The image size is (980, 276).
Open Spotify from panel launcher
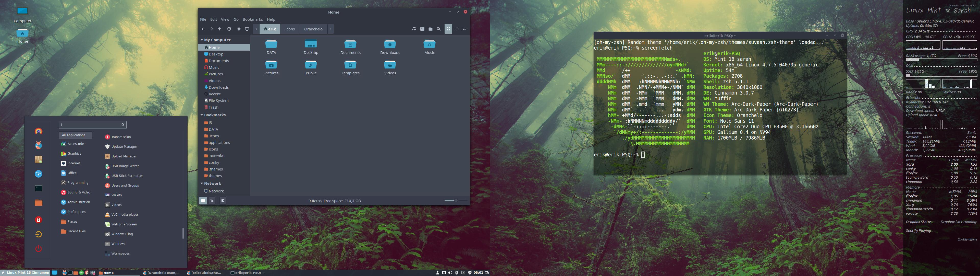coord(81,273)
